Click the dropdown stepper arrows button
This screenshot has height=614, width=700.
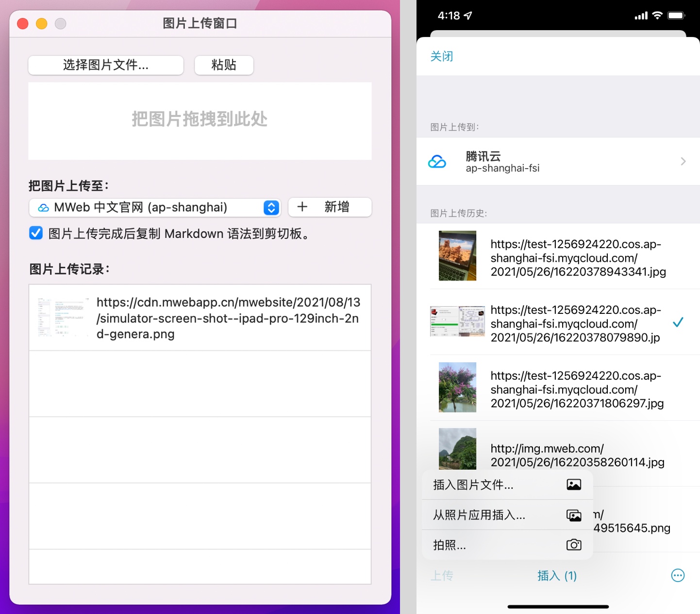pyautogui.click(x=271, y=208)
